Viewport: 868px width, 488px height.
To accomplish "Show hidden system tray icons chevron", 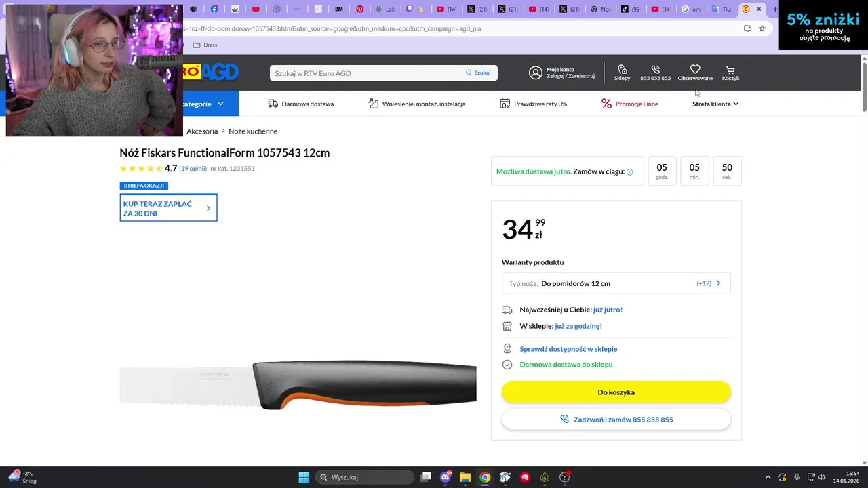I will [768, 477].
